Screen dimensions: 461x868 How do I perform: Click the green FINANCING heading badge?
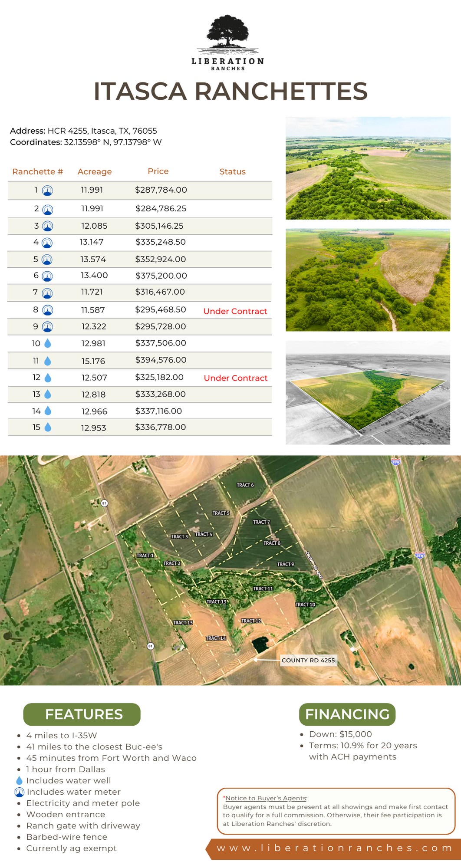pyautogui.click(x=347, y=714)
